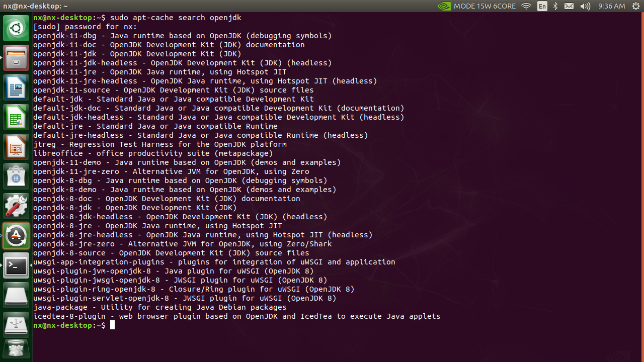
Task: Open the power session gear menu
Action: [x=635, y=6]
